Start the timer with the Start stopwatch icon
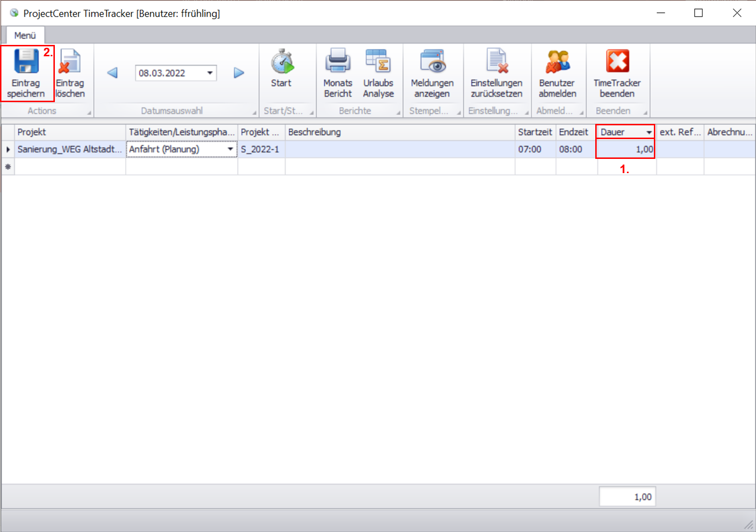The height and width of the screenshot is (532, 756). [x=282, y=62]
